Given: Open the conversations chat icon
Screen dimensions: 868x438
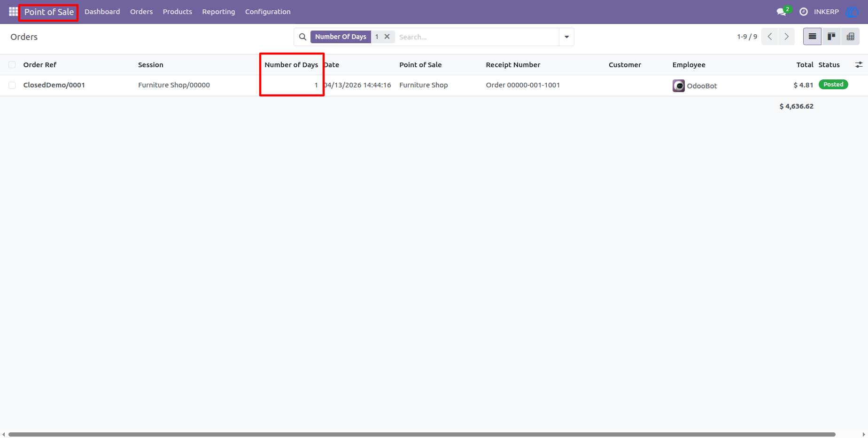Looking at the screenshot, I should tap(782, 12).
